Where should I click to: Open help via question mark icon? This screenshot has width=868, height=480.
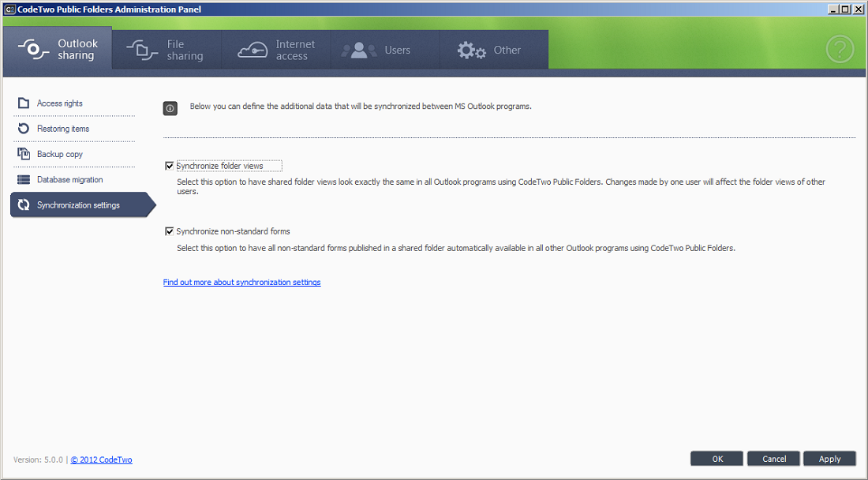point(840,49)
